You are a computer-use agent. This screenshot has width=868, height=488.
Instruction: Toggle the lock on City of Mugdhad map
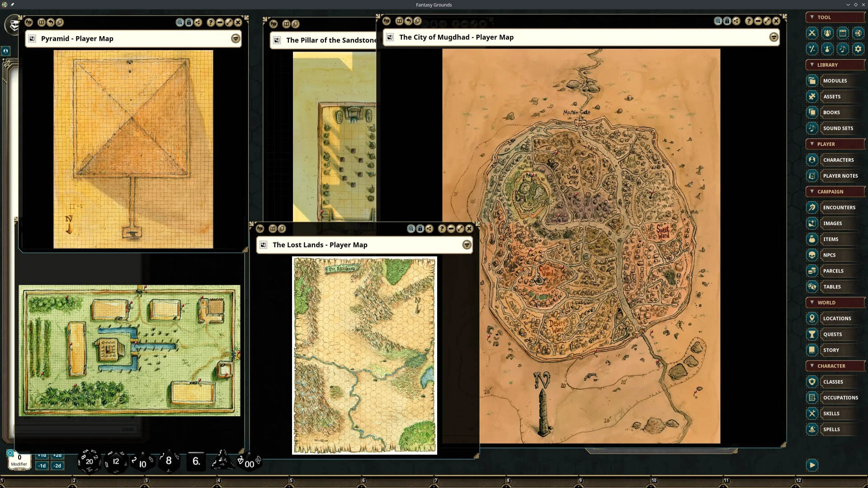(x=727, y=21)
